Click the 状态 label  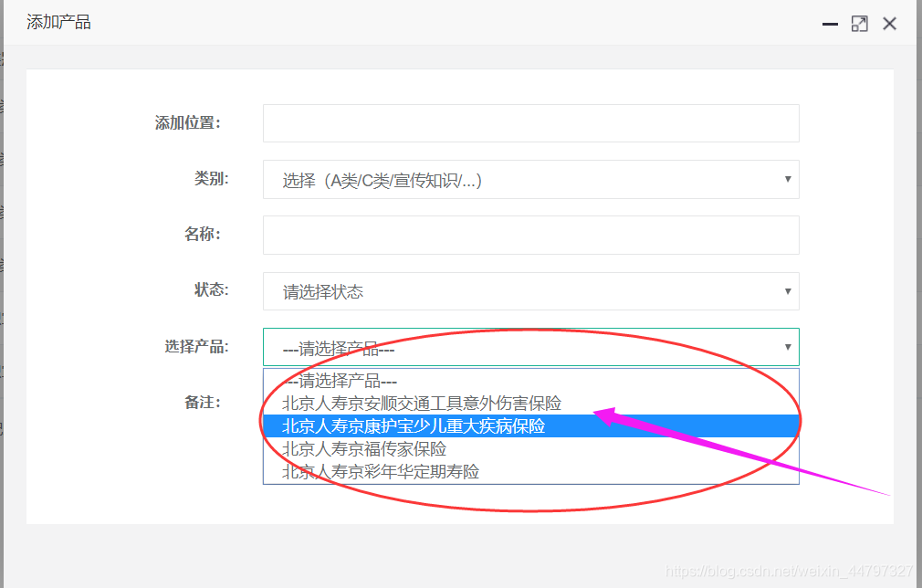211,289
